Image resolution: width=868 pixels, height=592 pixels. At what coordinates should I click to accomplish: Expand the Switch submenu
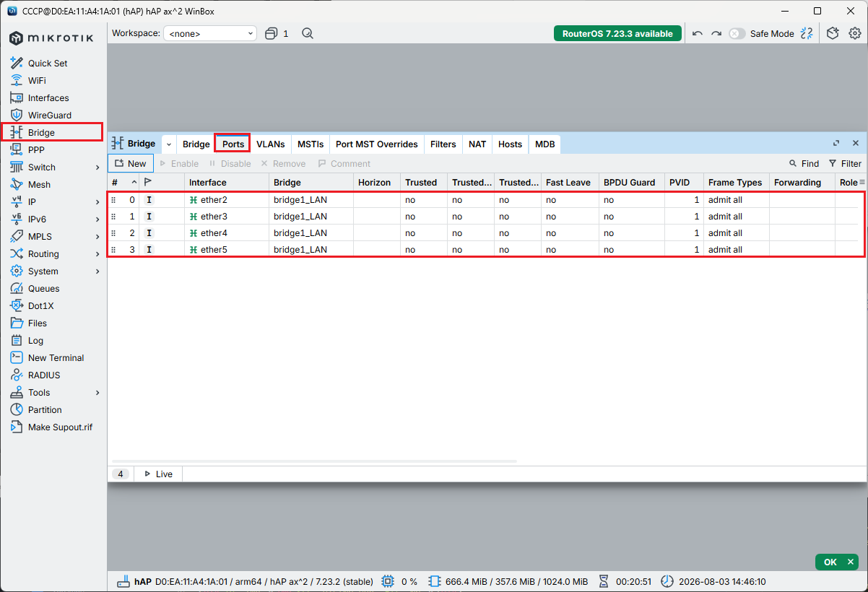coord(97,167)
